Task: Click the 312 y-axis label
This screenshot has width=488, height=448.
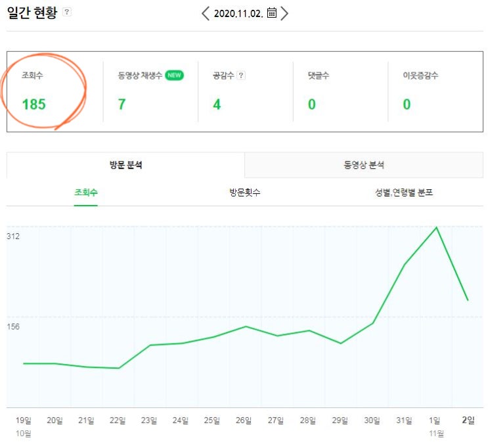Action: click(13, 236)
